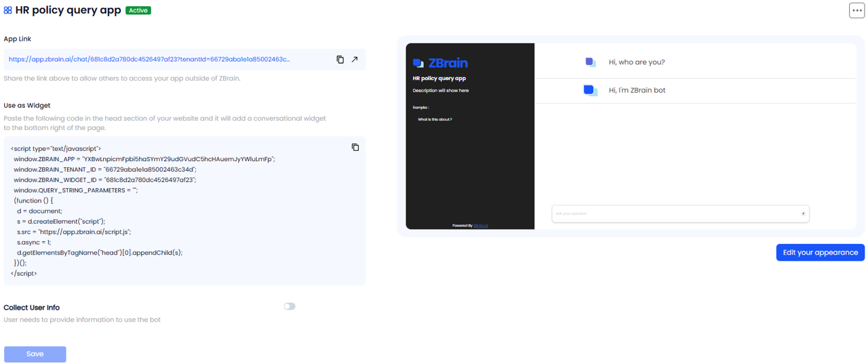Image resolution: width=868 pixels, height=363 pixels.
Task: Click the 'Hi, I'm ZBrain bot' message
Action: [x=637, y=90]
